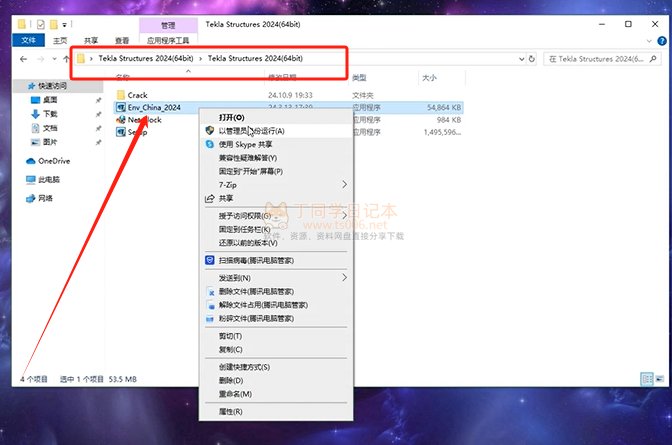Viewport: 672px width, 445px height.
Task: Open the 应用程序工具 tab
Action: [x=168, y=41]
